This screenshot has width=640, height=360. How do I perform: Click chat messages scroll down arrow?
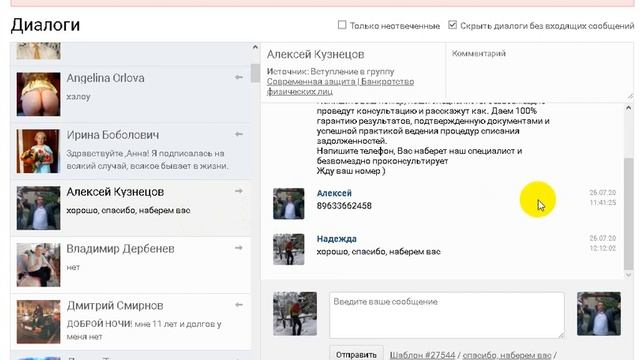click(x=629, y=275)
